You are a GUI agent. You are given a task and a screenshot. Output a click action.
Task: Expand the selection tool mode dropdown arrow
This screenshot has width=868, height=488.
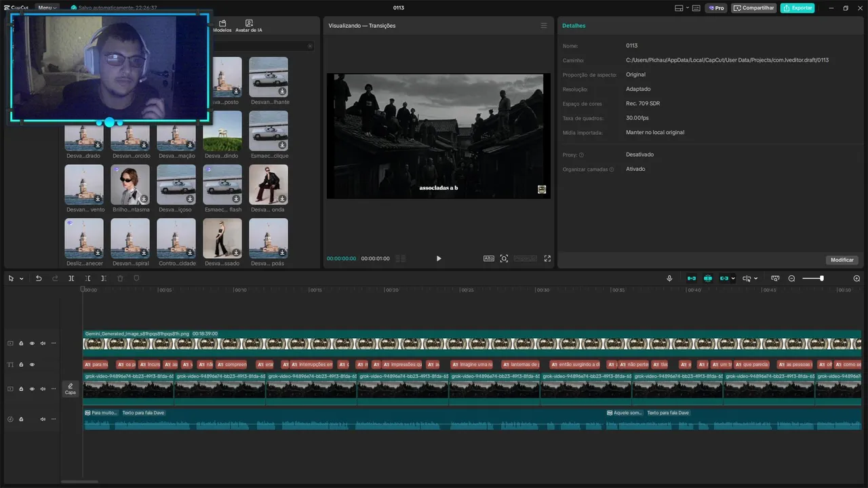pos(22,279)
